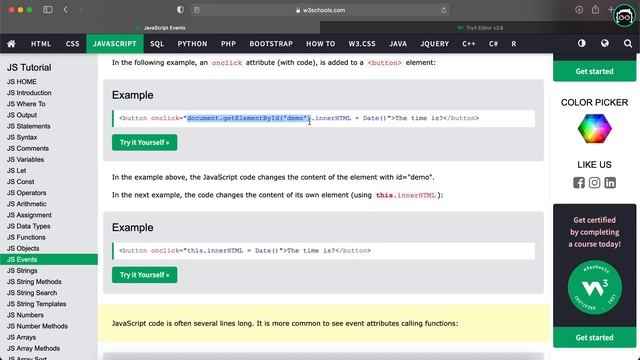Select highlighted JS Events sidebar item
This screenshot has width=640, height=360.
point(49,259)
